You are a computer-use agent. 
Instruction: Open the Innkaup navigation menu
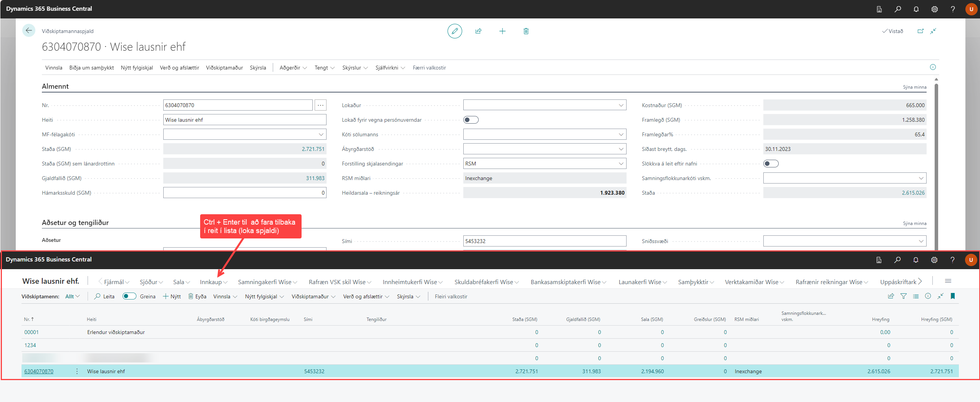214,282
